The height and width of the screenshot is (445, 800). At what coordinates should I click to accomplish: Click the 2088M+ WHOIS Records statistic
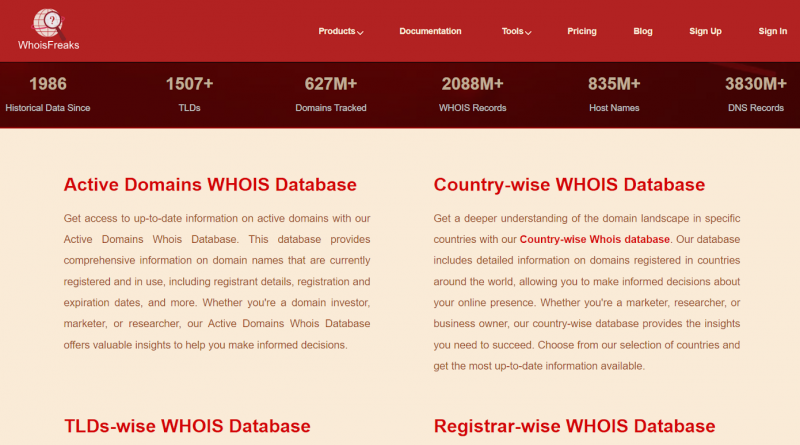[473, 94]
